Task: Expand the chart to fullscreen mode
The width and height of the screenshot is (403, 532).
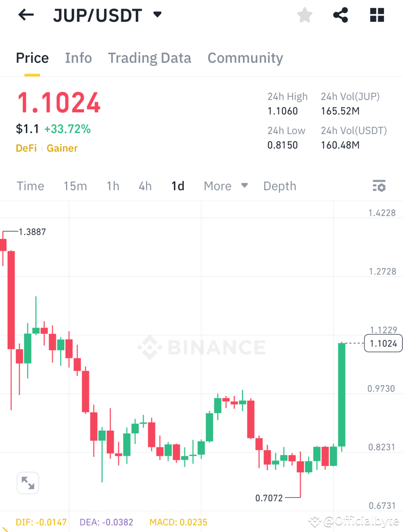Action: click(x=28, y=482)
